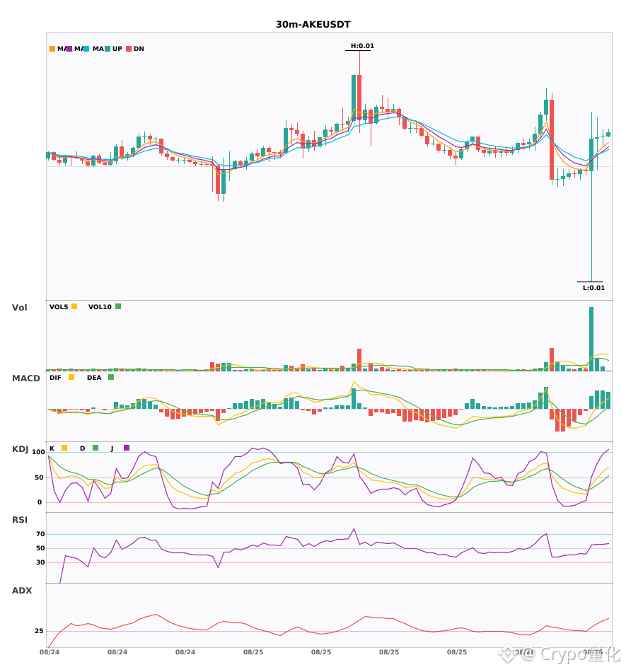Click the 50 value on KDJ axis

coord(40,477)
